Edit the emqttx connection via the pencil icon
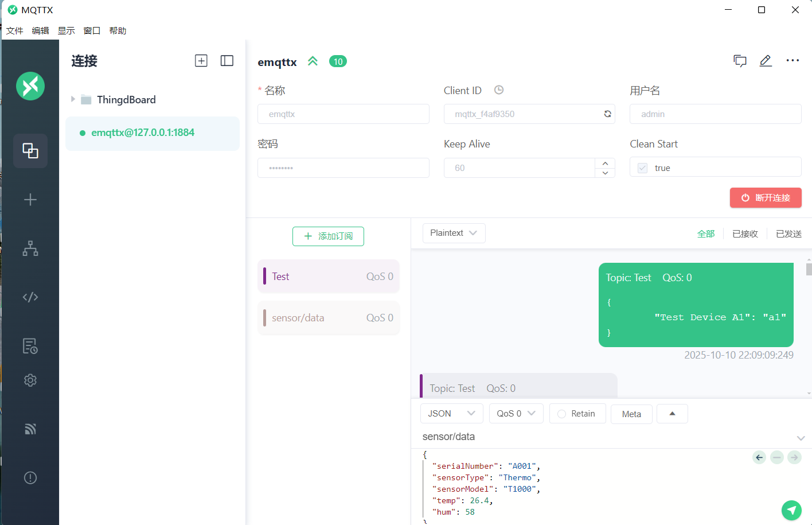Screen dimensions: 812x525 pos(766,61)
